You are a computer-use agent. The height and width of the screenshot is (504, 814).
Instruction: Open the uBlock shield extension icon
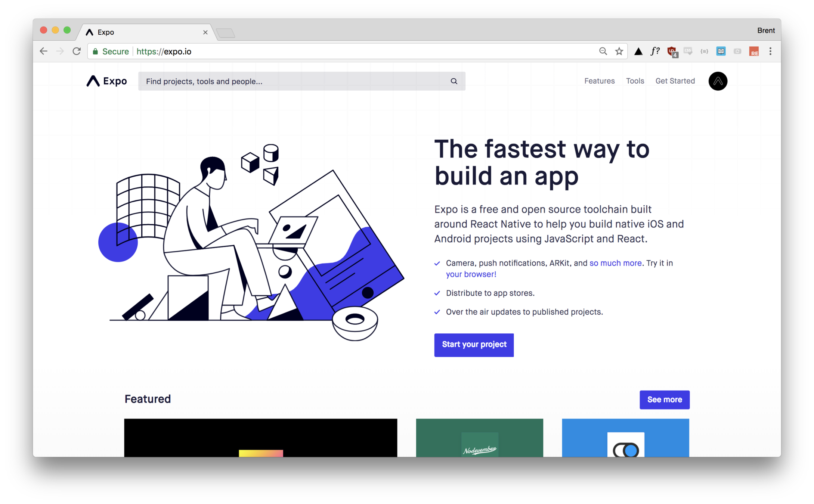point(672,52)
